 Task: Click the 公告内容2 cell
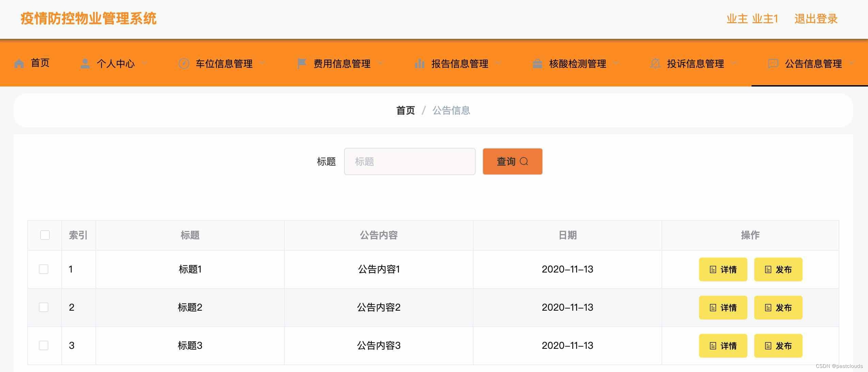[379, 307]
